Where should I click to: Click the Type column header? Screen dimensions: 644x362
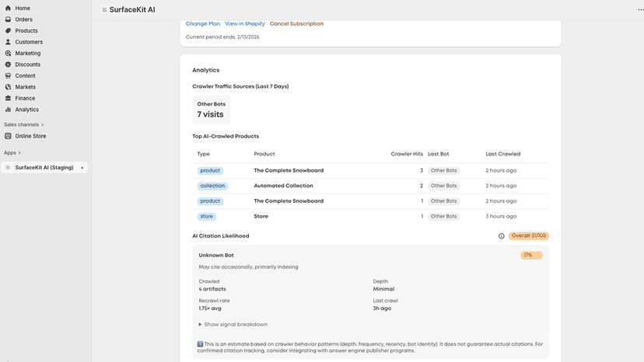coord(203,154)
